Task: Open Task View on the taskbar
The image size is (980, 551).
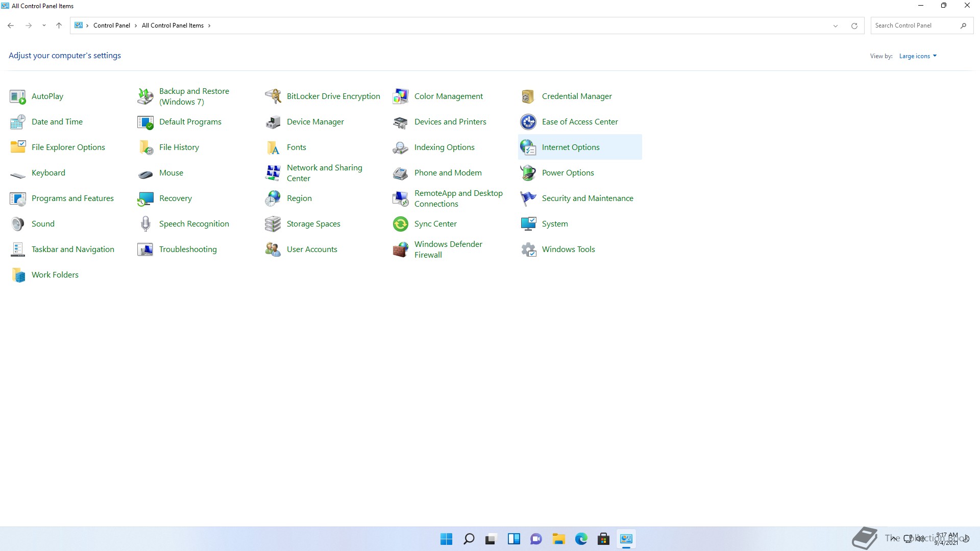Action: coord(491,539)
